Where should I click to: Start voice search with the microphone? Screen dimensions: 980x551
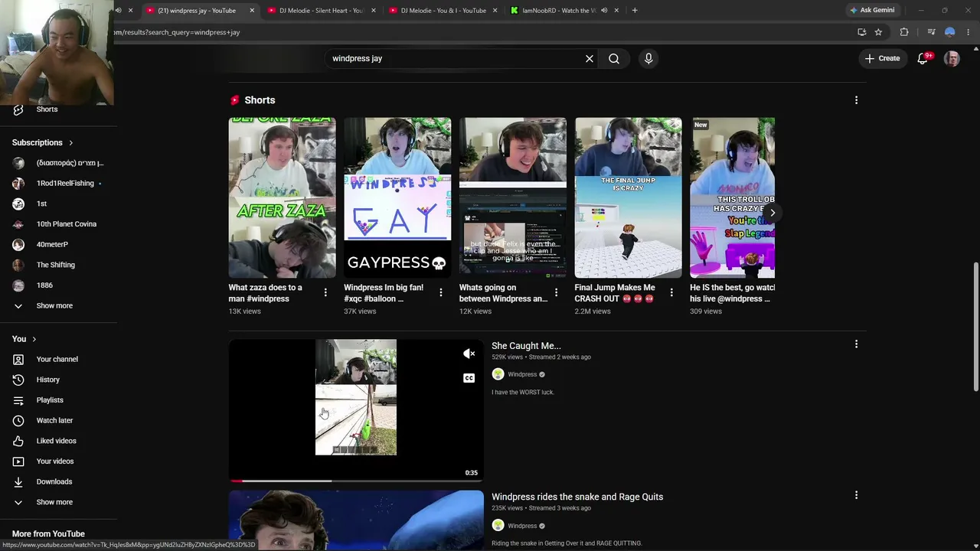(648, 59)
